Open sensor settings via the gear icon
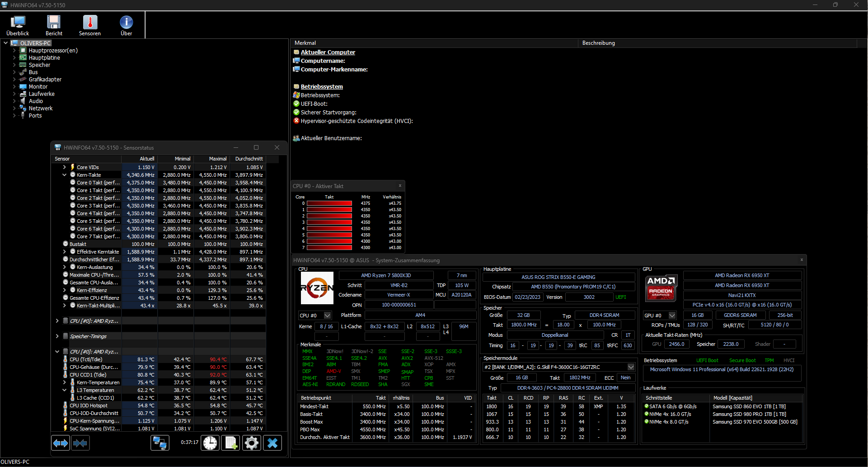Image resolution: width=868 pixels, height=467 pixels. pyautogui.click(x=252, y=443)
